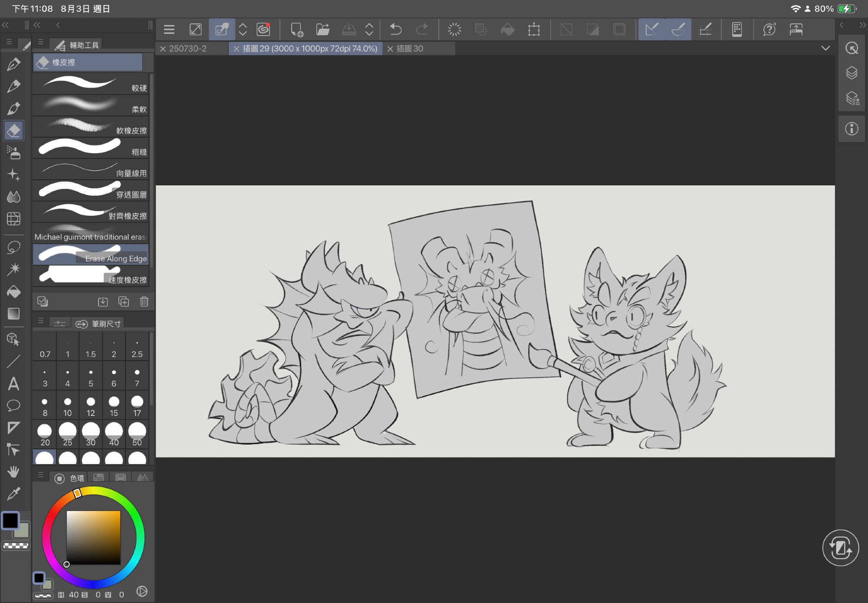Delete sub tool with trash icon
Screen dimensions: 868x603
tap(144, 301)
